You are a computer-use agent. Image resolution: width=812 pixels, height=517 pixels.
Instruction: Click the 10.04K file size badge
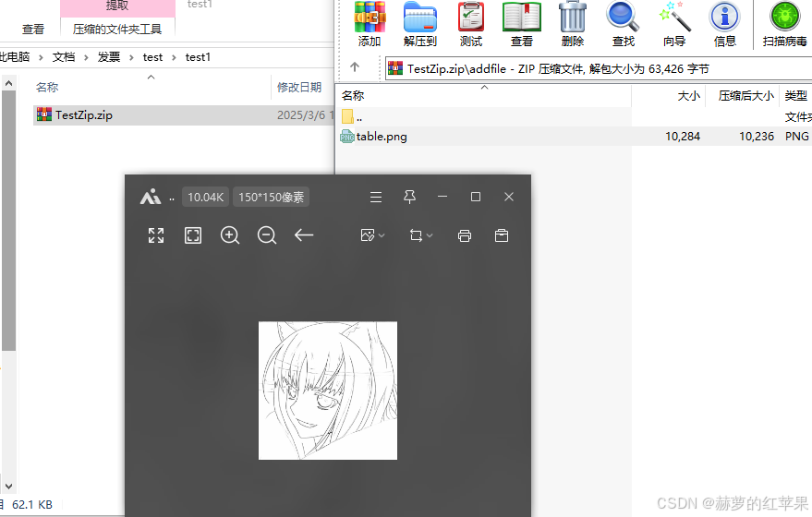point(206,198)
